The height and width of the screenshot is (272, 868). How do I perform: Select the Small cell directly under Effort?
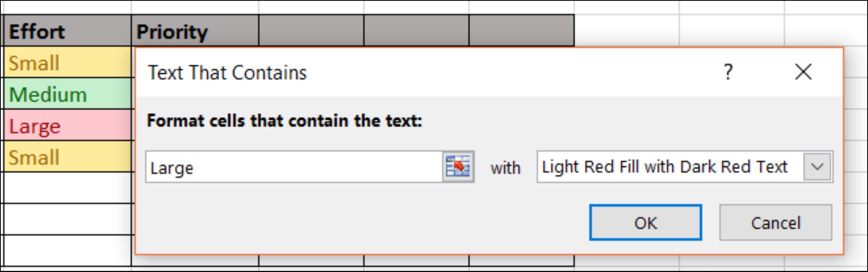point(67,63)
